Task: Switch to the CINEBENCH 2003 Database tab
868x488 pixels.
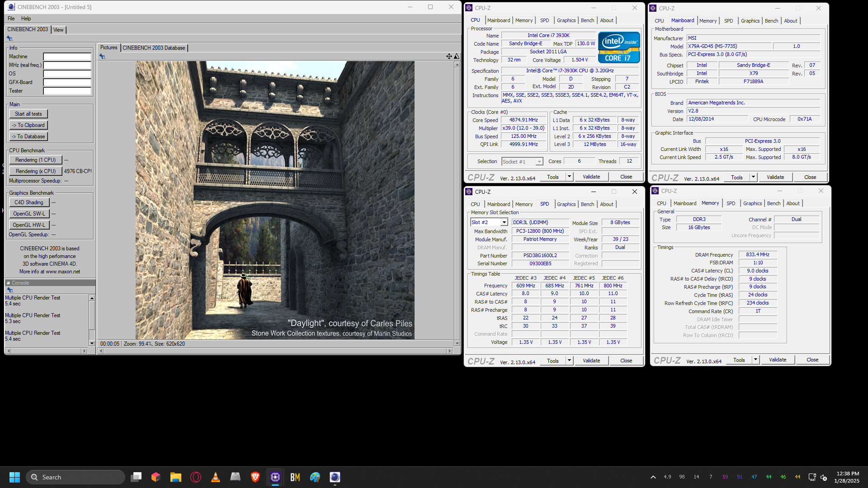Action: [154, 48]
